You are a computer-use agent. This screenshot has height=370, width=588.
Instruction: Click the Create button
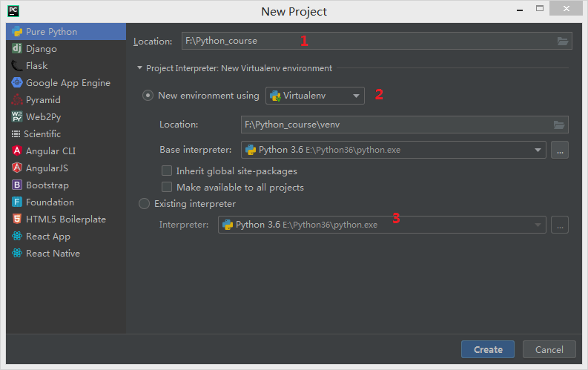[488, 349]
